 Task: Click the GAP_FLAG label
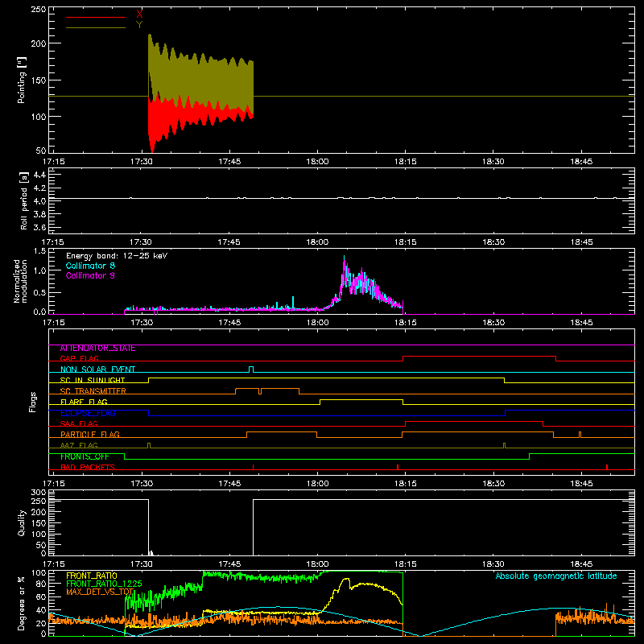[79, 358]
